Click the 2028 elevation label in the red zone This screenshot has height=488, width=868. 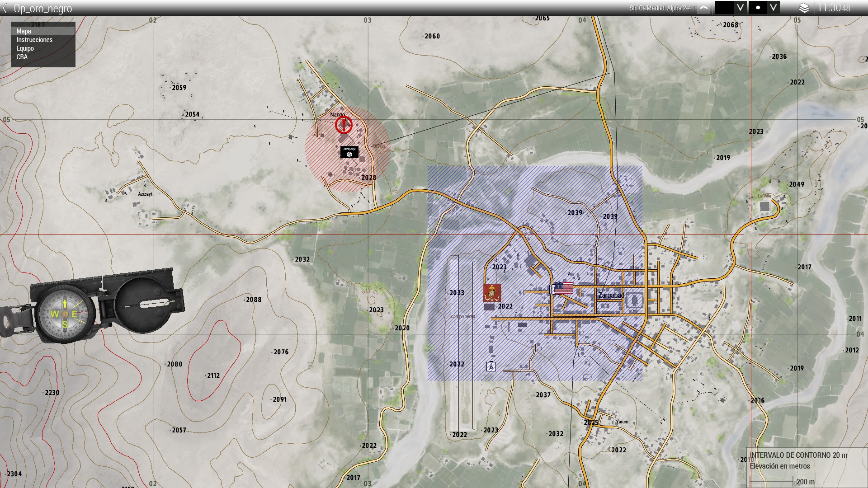(x=369, y=178)
